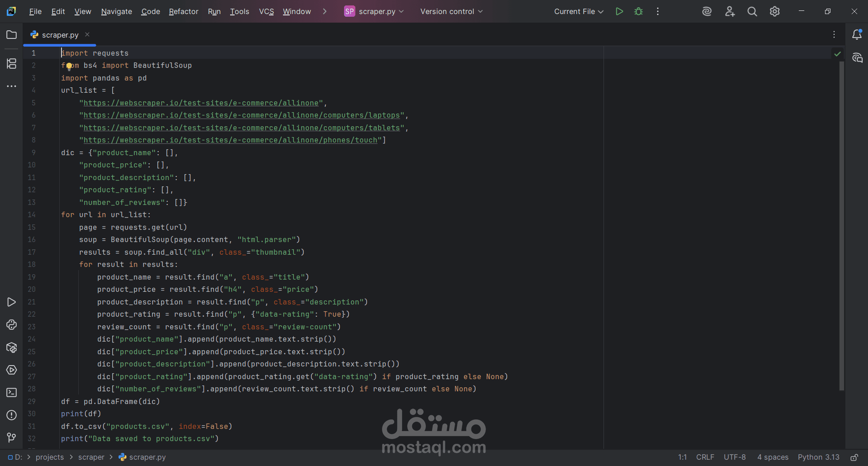Image resolution: width=868 pixels, height=466 pixels.
Task: Open the Window menu
Action: [x=297, y=11]
